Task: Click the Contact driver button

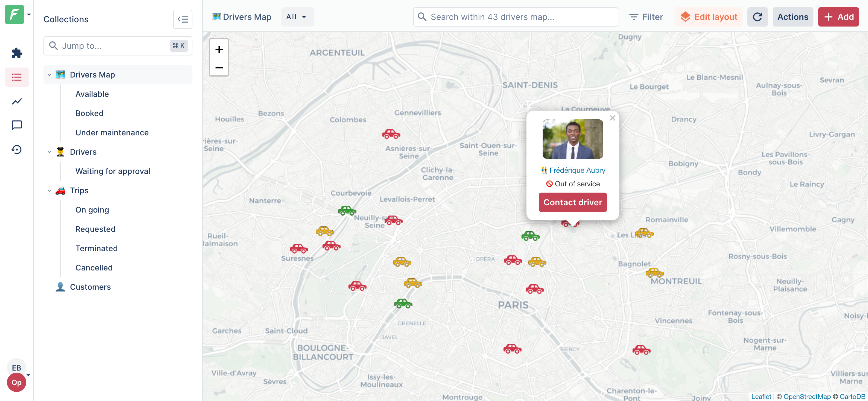Action: point(572,202)
